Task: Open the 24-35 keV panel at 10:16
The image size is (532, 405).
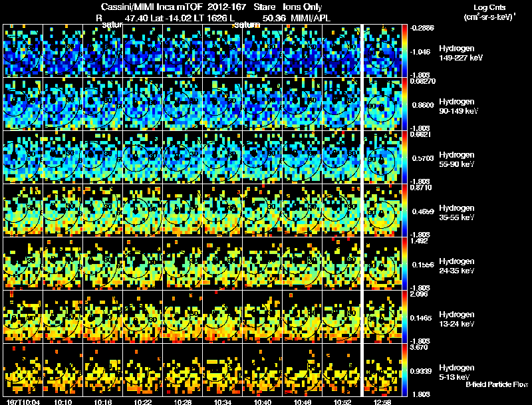Action: point(103,263)
